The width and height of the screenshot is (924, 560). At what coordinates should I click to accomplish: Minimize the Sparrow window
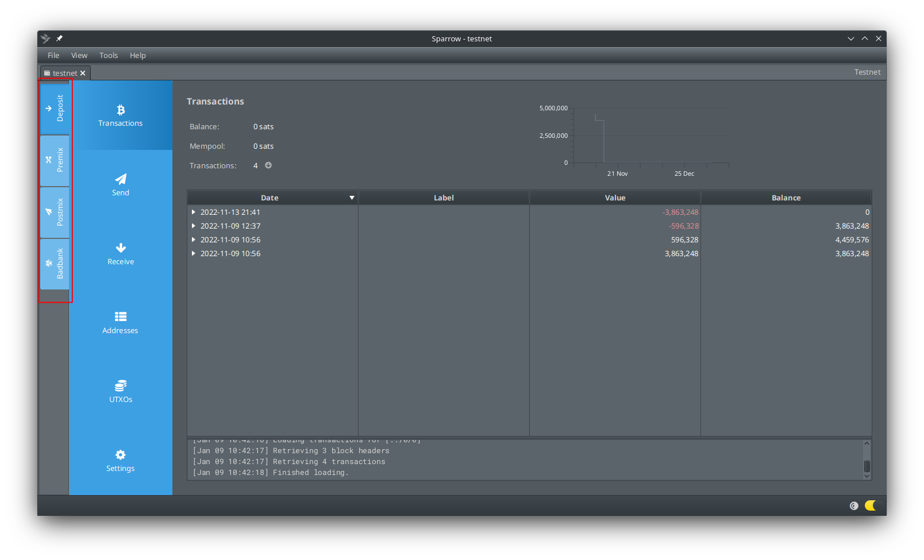click(851, 38)
